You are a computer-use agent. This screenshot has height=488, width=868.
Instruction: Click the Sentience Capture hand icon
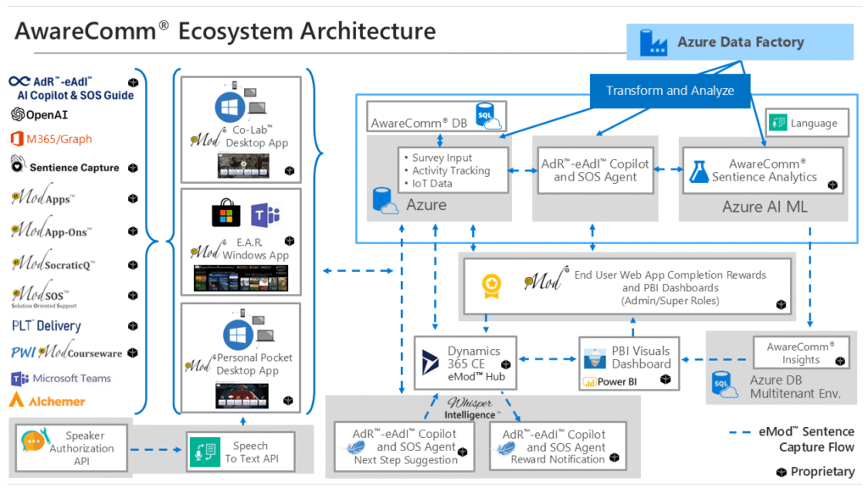pos(18,164)
